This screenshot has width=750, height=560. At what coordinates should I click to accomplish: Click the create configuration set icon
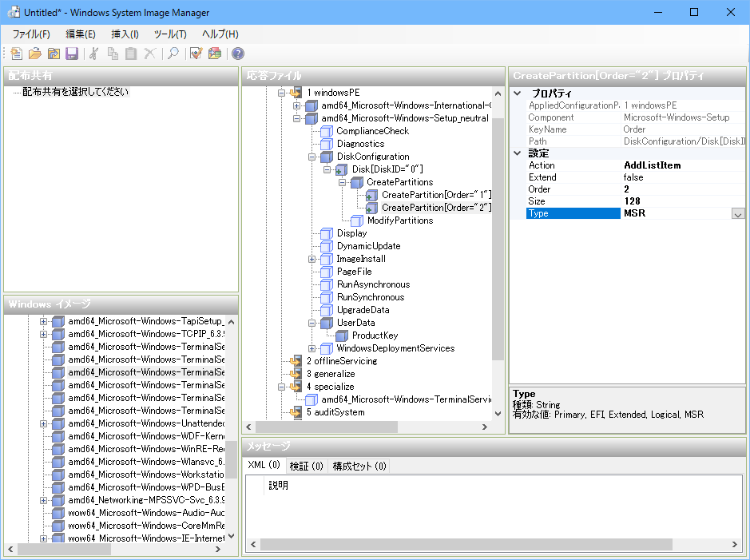(x=215, y=54)
